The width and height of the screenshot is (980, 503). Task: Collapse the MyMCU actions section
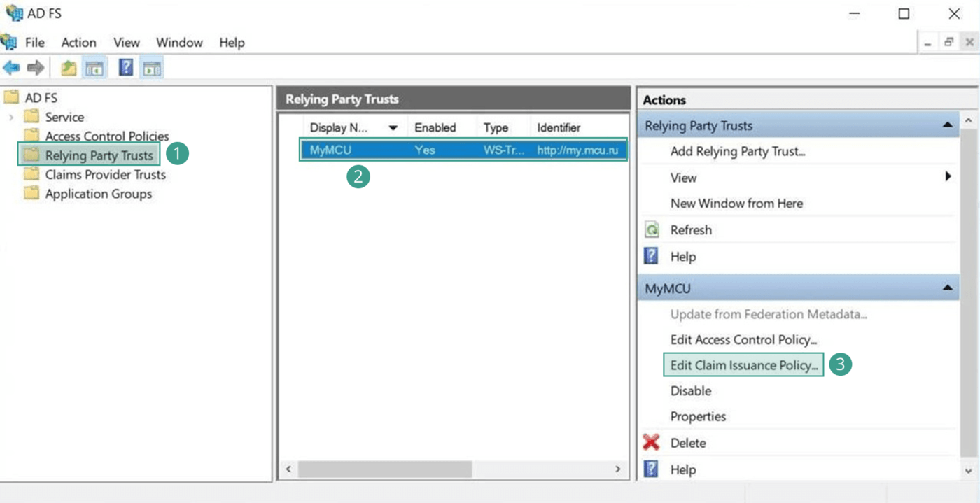click(x=947, y=288)
